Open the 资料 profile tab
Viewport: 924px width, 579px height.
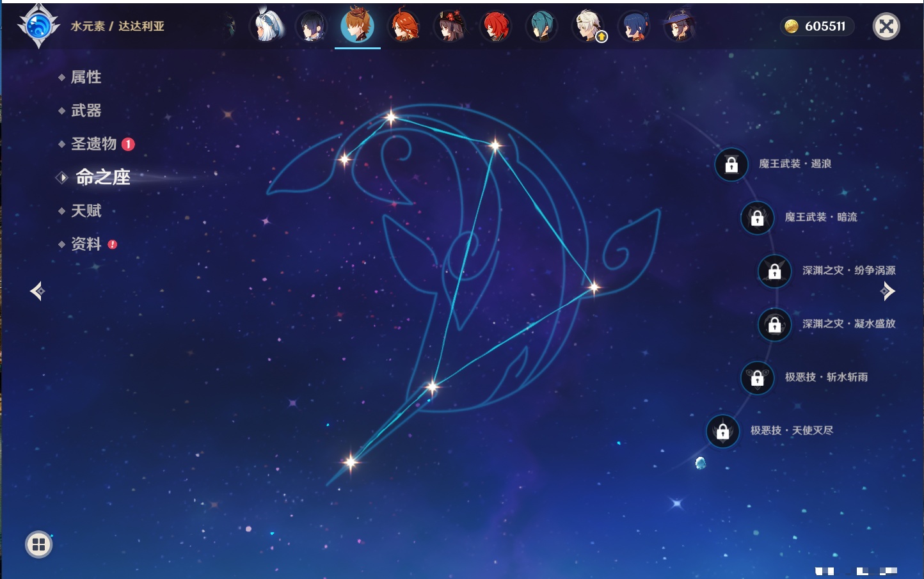86,244
